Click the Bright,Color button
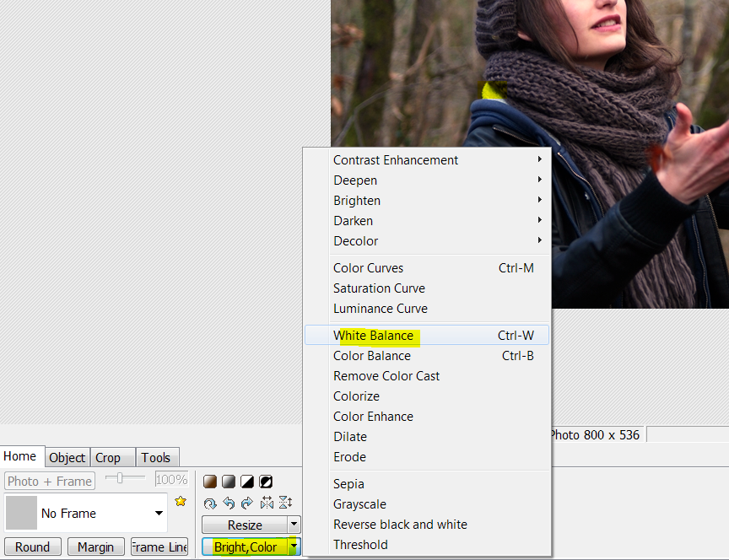The image size is (729, 560). point(245,547)
